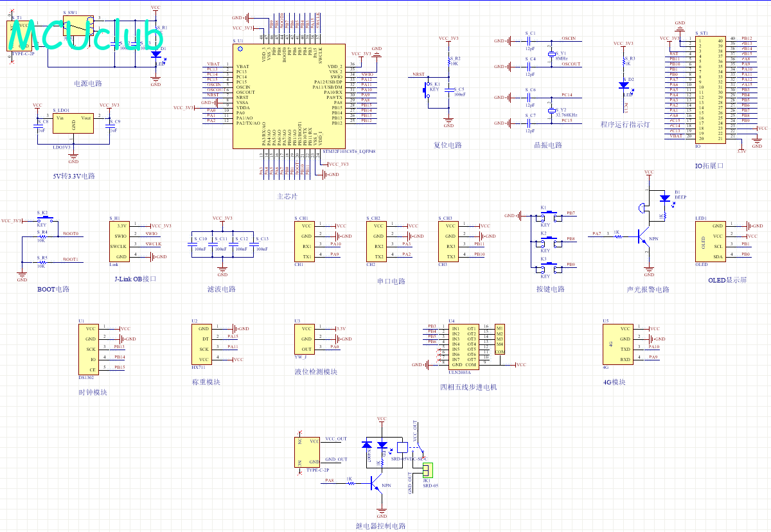The width and height of the screenshot is (771, 532).
Task: Select the blue LED S_D2 symbol
Action: pyautogui.click(x=623, y=85)
